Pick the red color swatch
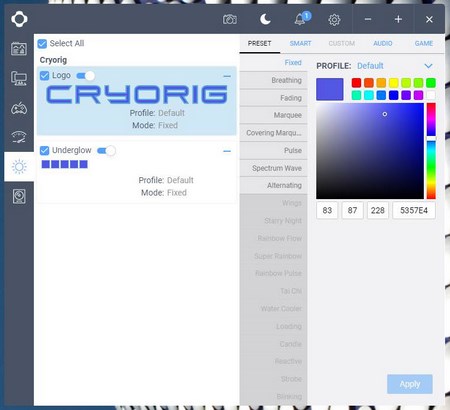The height and width of the screenshot is (410, 450). tap(356, 83)
